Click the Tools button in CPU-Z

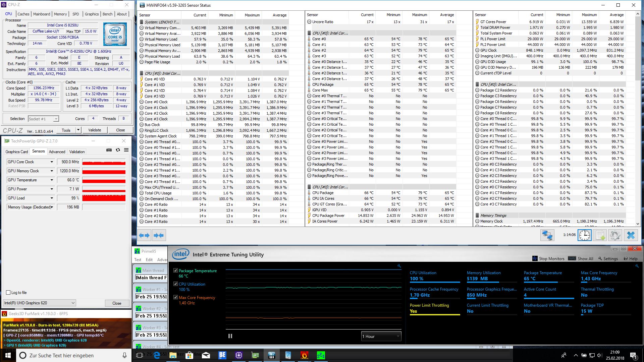(x=66, y=130)
